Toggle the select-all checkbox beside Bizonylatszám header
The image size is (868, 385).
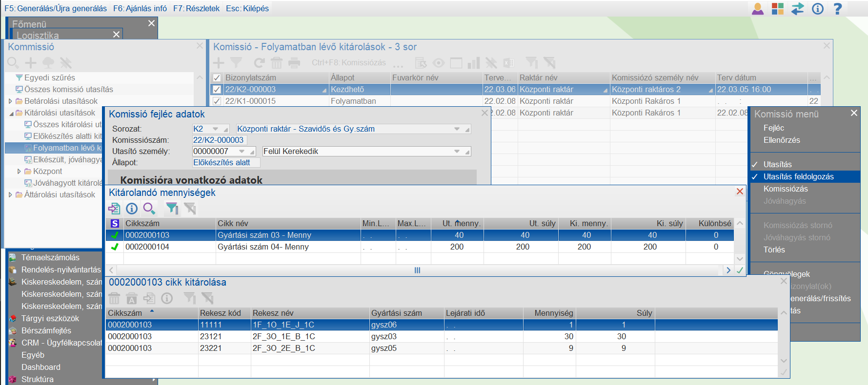pyautogui.click(x=217, y=77)
